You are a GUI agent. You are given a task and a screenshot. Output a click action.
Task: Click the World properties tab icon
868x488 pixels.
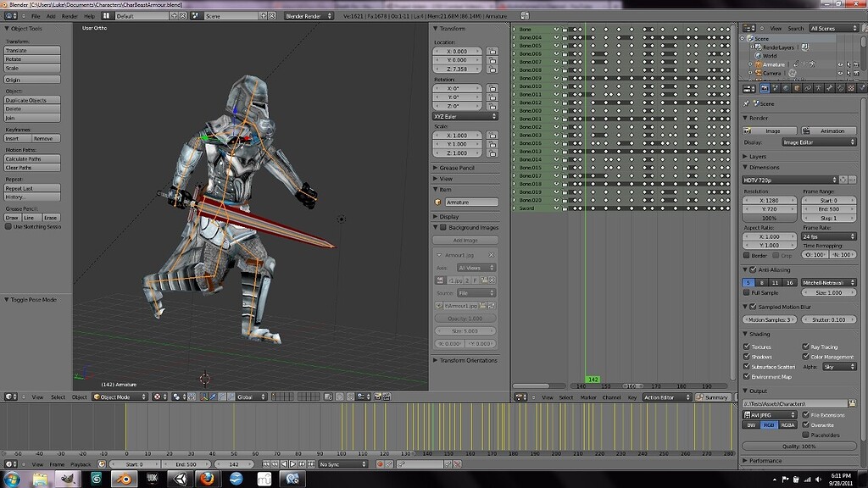coord(785,88)
